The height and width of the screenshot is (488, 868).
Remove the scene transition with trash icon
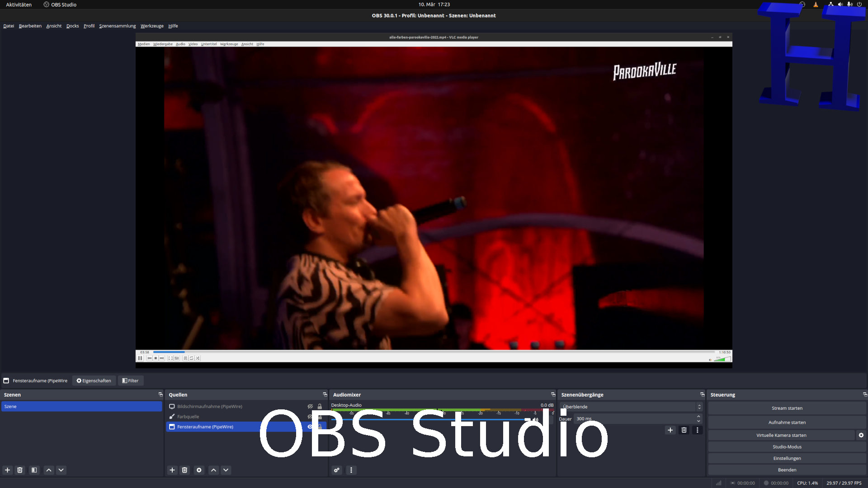click(684, 430)
